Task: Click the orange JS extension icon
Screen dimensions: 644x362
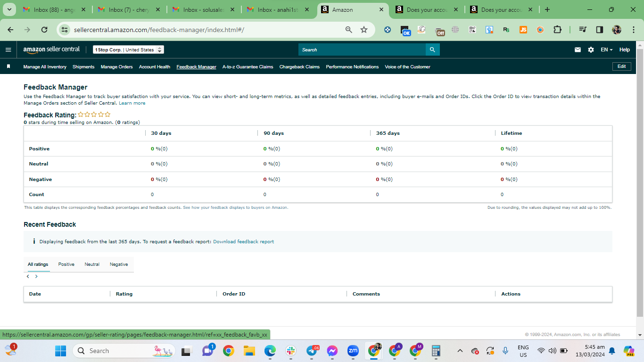Action: point(523,30)
